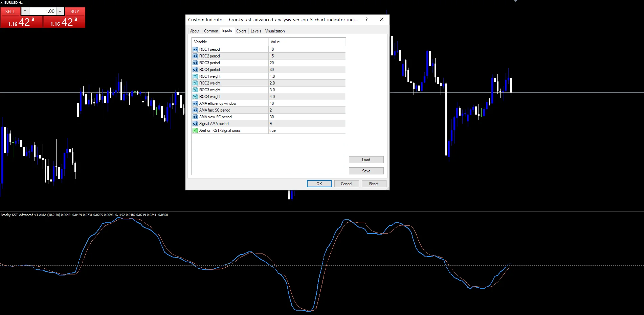The width and height of the screenshot is (644, 315).
Task: Click the ROC4 weight double-type icon
Action: click(195, 97)
